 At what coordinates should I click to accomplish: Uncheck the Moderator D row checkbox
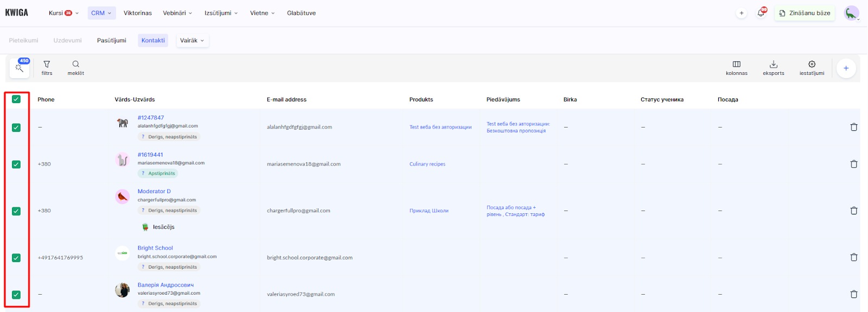[x=16, y=211]
